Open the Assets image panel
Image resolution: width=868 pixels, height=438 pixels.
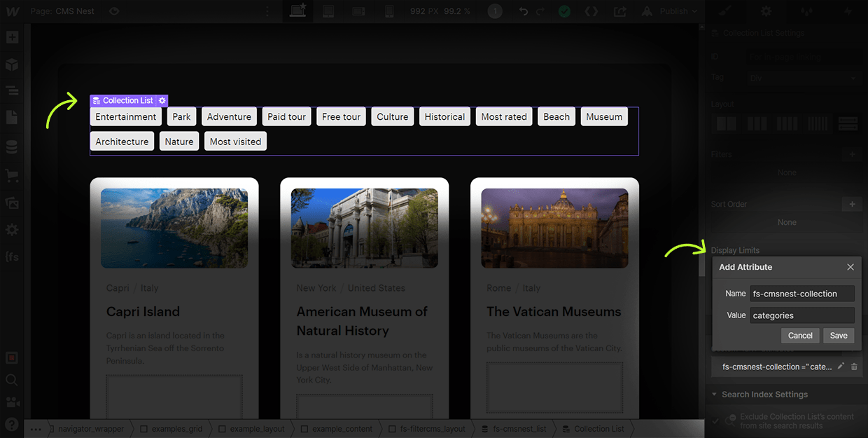(12, 203)
